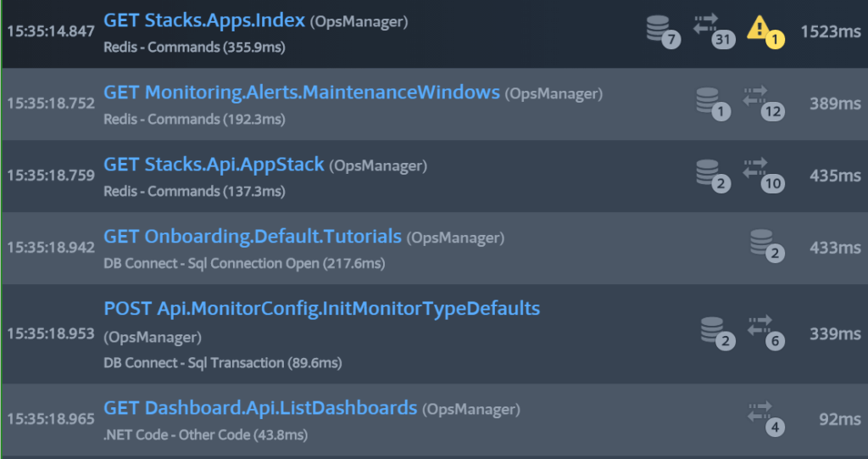Open the GET Onboarding.Default.Tutorials trace
The height and width of the screenshot is (459, 868).
tap(253, 237)
